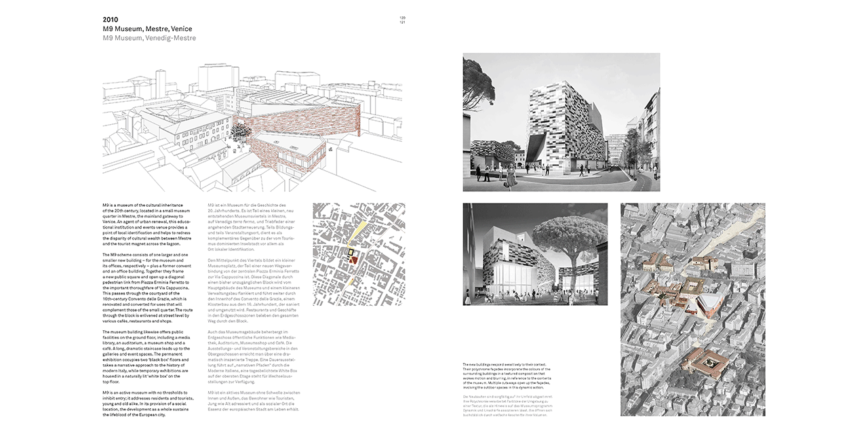
Task: Click the German paragraph starting "M9 ist ein Museum"
Action: point(252,227)
